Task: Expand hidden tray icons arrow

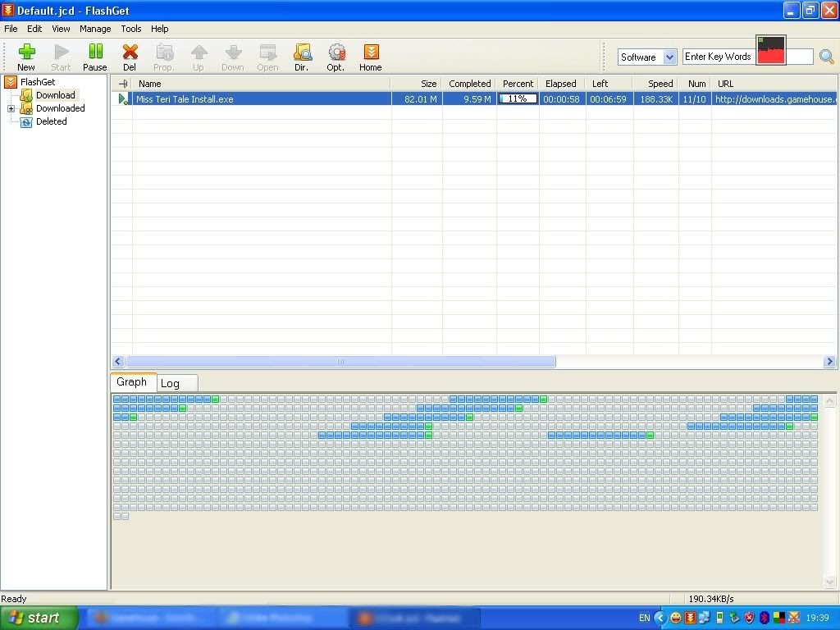Action: coord(660,619)
